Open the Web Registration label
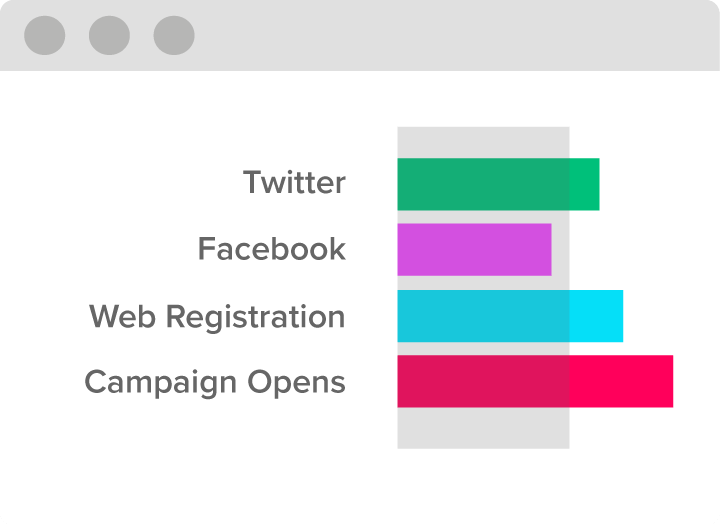Image resolution: width=720 pixels, height=524 pixels. (x=217, y=317)
